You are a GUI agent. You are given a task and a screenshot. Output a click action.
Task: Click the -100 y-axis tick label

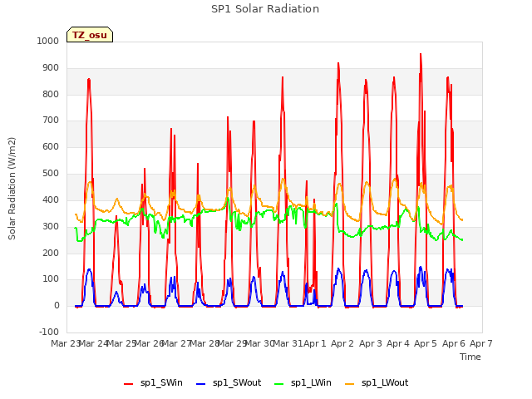(49, 332)
